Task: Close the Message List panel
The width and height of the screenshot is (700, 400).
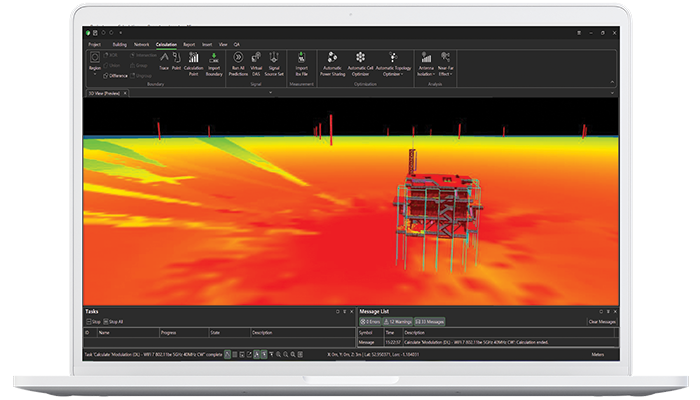Action: tap(615, 312)
